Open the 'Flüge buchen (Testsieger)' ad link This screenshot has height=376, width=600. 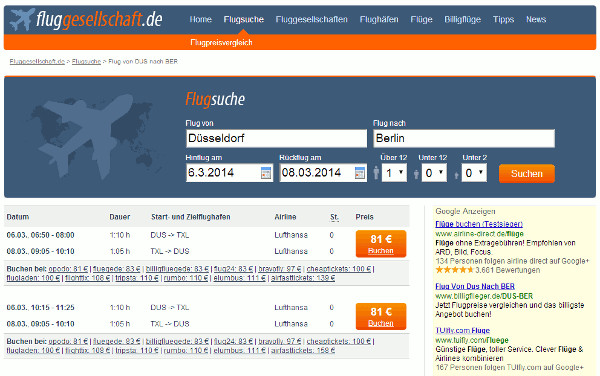[x=479, y=224]
